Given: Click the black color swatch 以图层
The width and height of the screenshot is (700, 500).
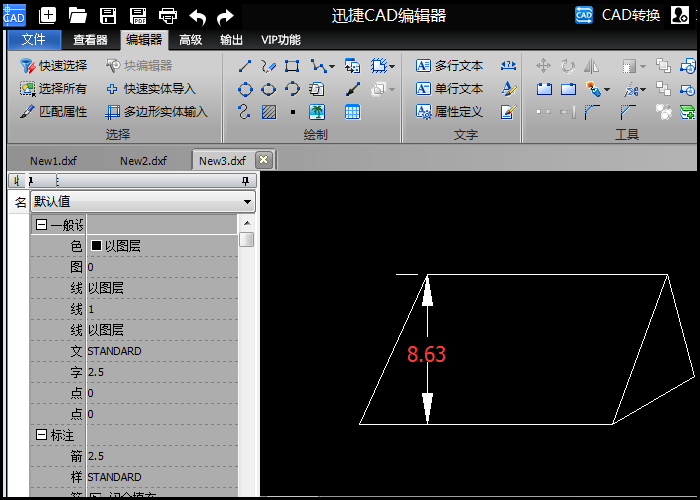Looking at the screenshot, I should point(96,246).
